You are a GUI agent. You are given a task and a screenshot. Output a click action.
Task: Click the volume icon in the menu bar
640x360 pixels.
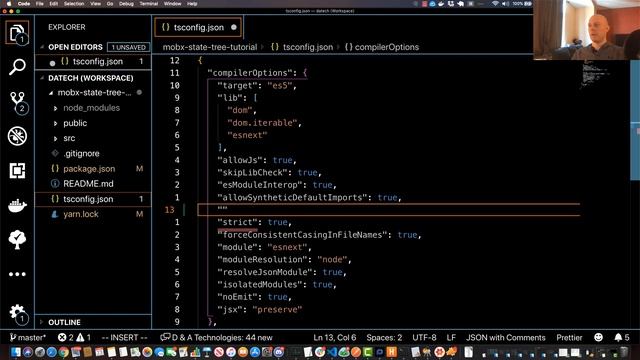click(505, 4)
